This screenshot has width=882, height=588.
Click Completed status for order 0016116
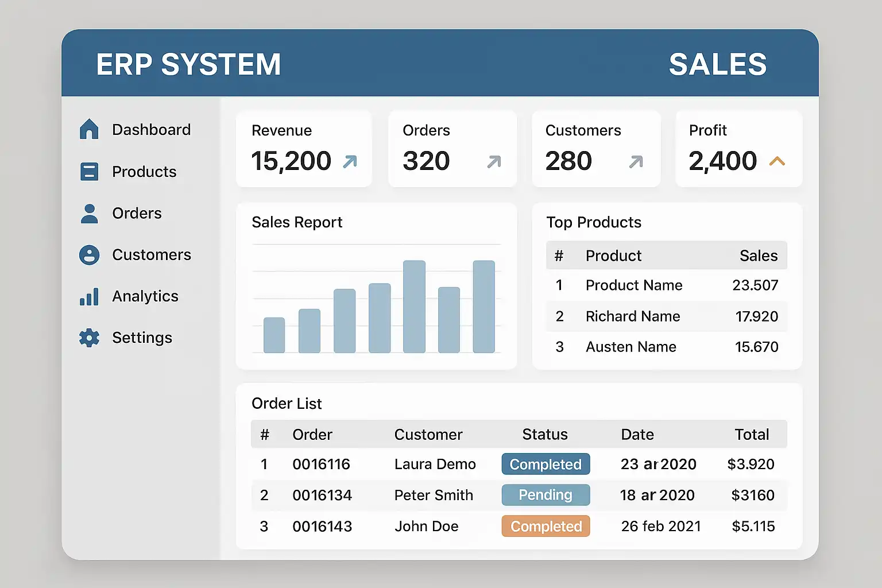click(546, 464)
